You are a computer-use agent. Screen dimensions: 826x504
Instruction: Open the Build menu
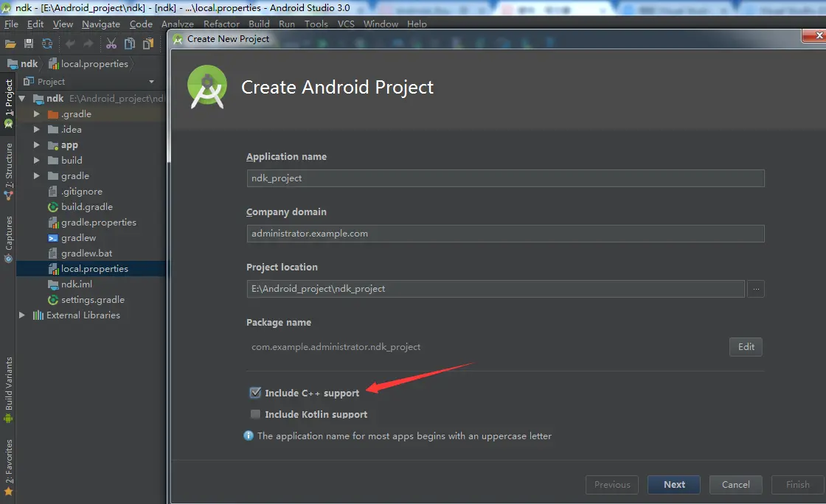(259, 24)
